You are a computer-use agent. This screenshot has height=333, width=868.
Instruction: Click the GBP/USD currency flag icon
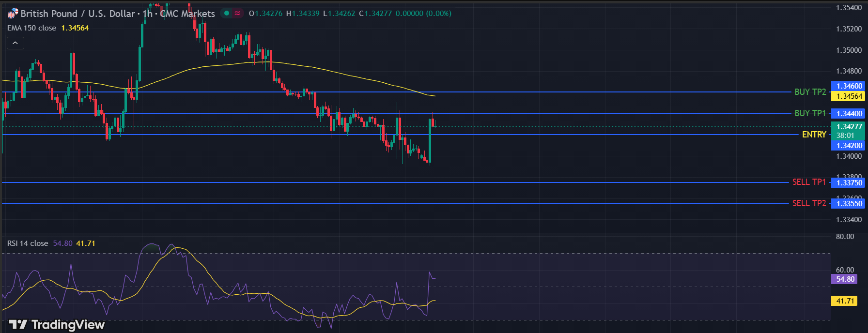pyautogui.click(x=12, y=14)
